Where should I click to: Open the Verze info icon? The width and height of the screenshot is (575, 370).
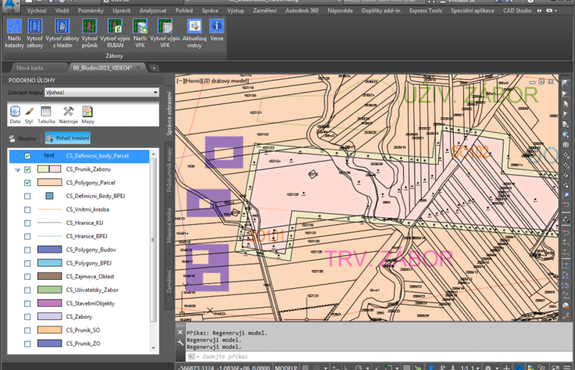click(x=217, y=27)
